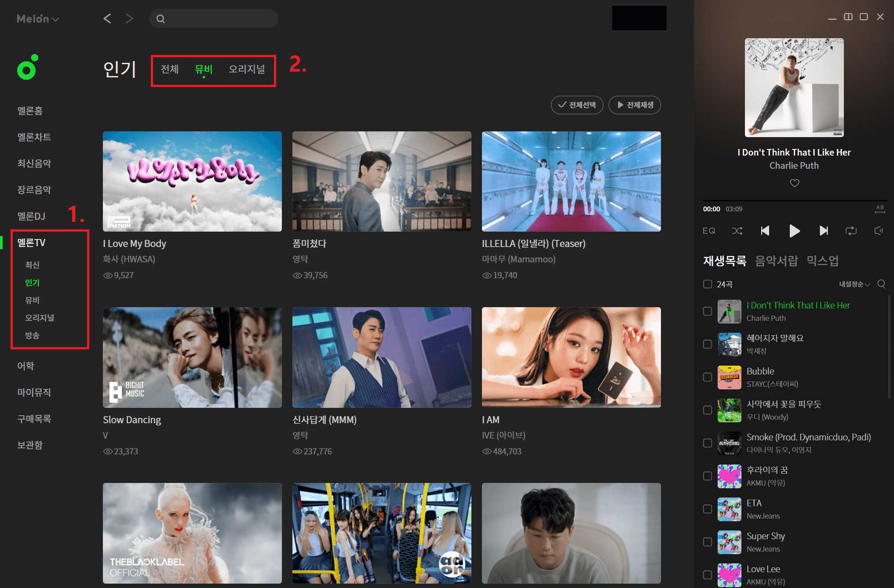Expand the 멜론TV sidebar section
Screen dimensions: 894x588
click(x=31, y=243)
